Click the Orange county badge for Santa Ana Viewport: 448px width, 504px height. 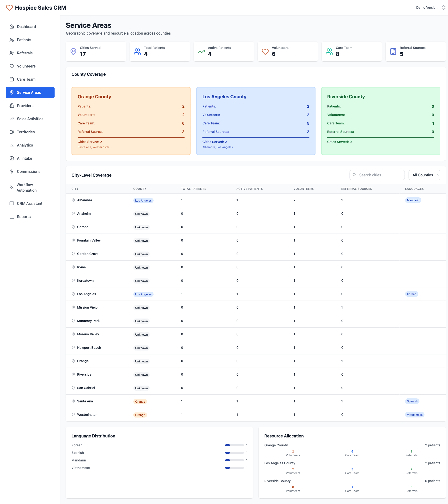coord(140,402)
